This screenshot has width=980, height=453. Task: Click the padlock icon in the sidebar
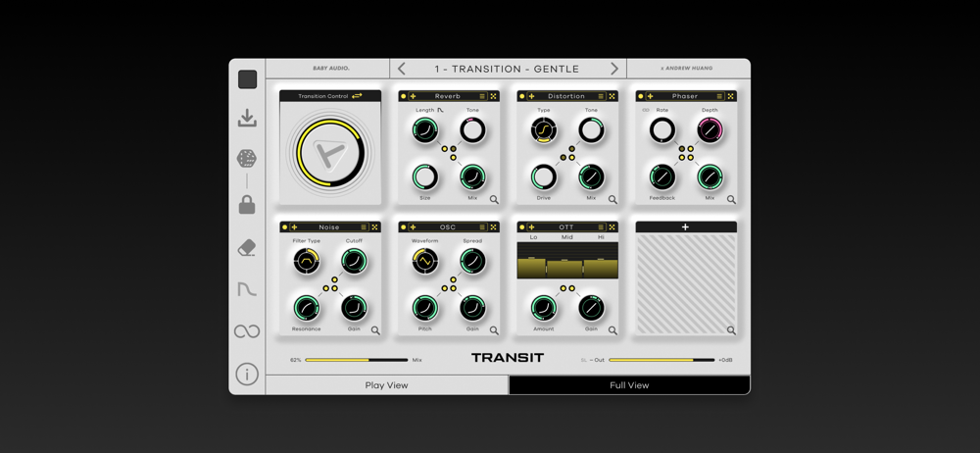point(247,205)
